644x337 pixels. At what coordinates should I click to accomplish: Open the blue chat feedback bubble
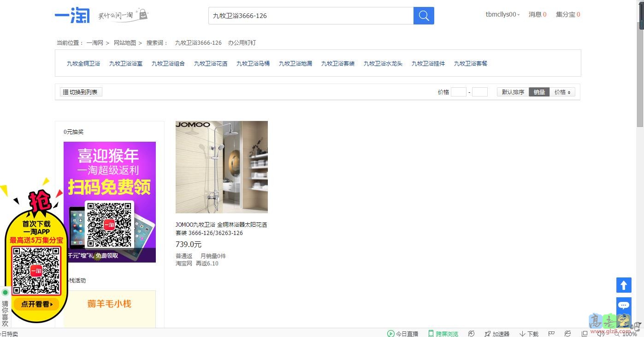[x=624, y=305]
